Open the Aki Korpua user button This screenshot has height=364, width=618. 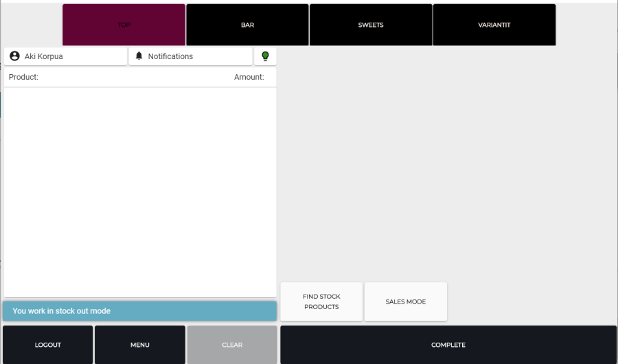(65, 56)
